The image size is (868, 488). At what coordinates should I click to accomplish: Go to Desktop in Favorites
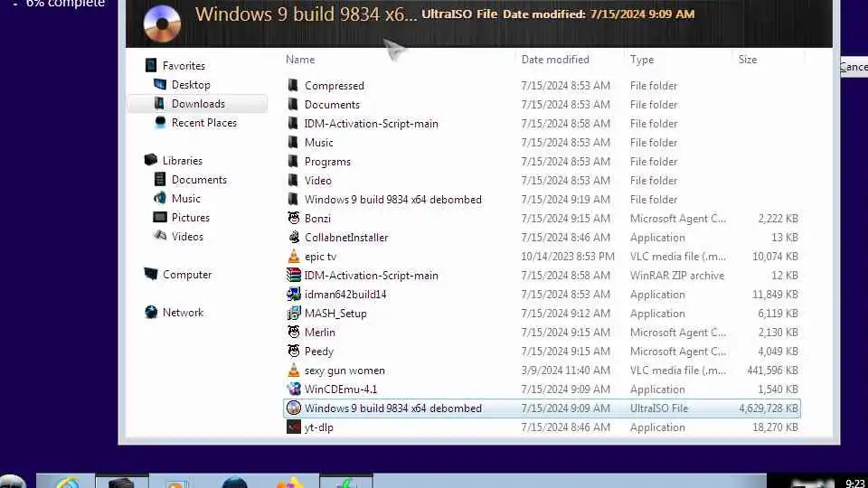tap(191, 85)
